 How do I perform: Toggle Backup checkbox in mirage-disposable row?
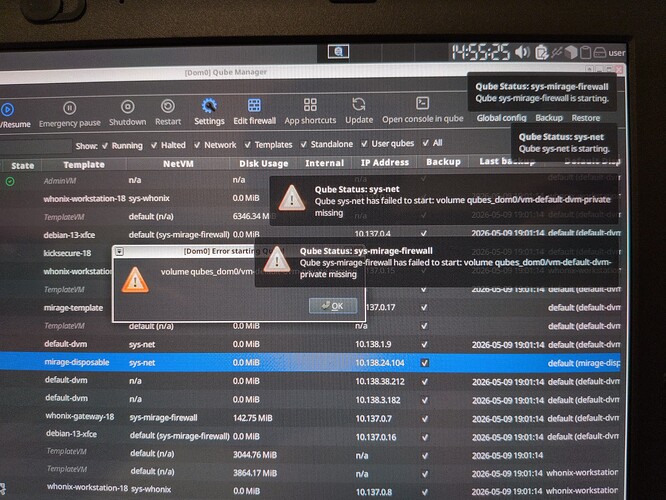pos(424,363)
